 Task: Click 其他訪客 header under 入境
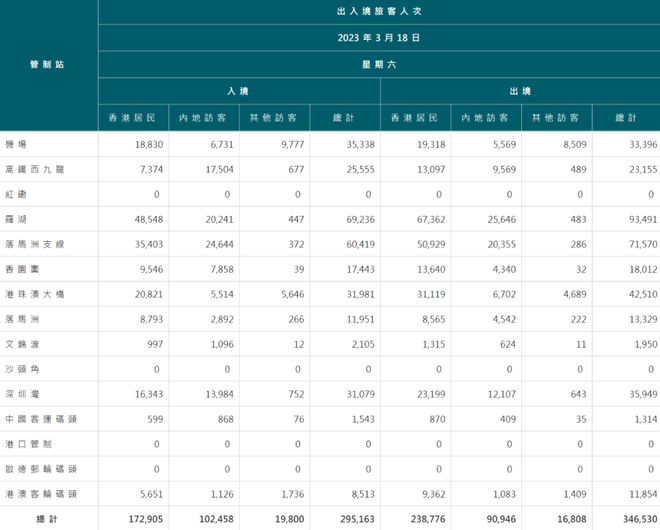(273, 118)
